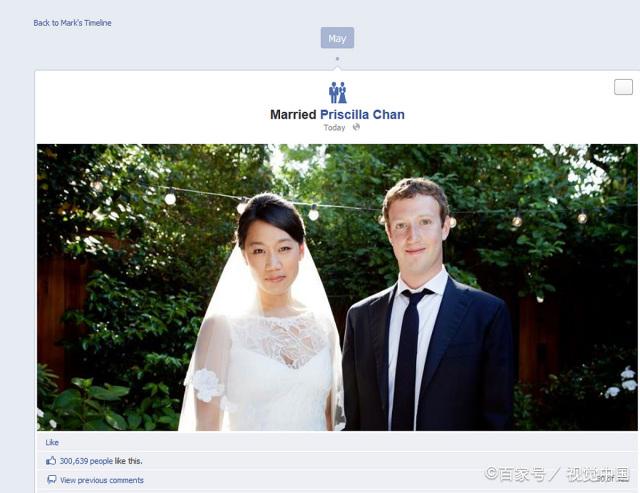
Task: Go back to Mark's Timeline
Action: point(72,23)
